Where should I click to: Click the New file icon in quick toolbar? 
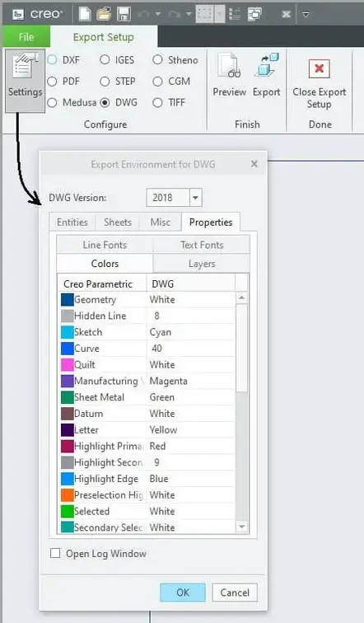tap(85, 14)
